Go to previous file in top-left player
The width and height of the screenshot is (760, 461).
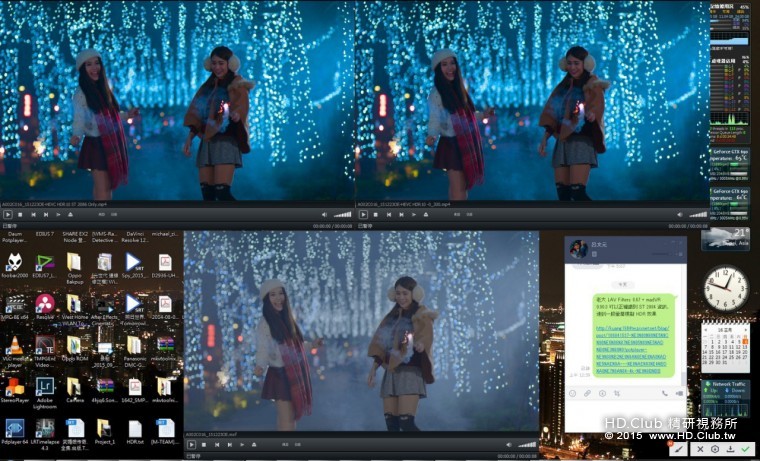pyautogui.click(x=33, y=214)
